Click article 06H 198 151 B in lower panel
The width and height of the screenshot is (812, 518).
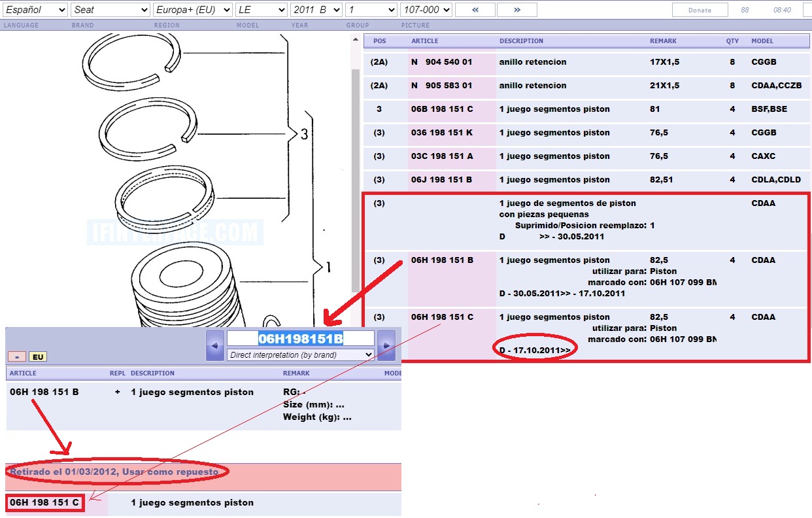point(44,392)
